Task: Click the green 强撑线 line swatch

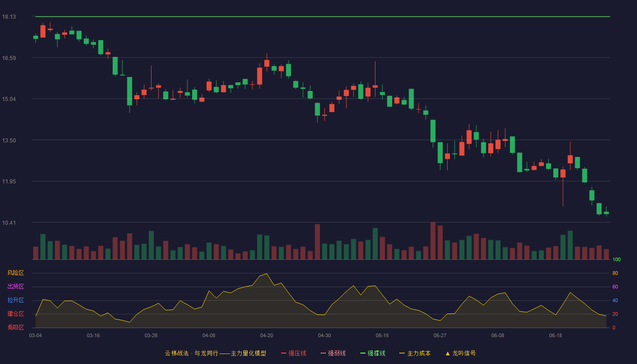Action: 363,353
